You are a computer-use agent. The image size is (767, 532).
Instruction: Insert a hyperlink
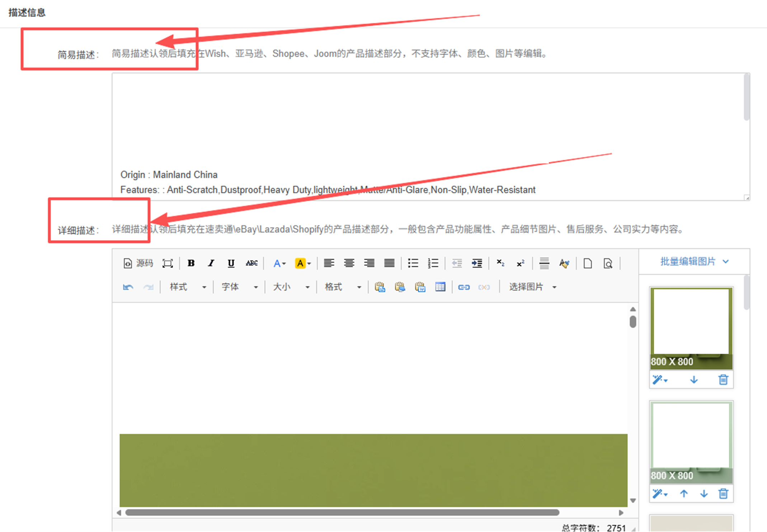[464, 287]
